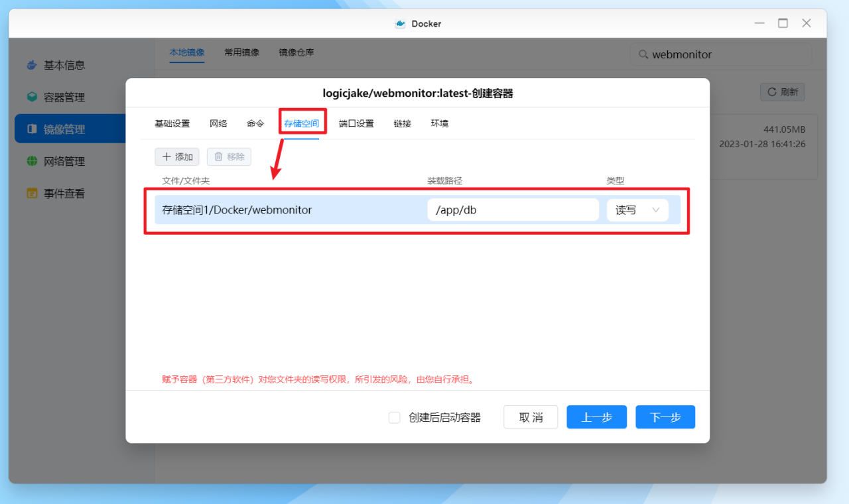Click the 移除 trash icon
This screenshot has width=849, height=504.
tap(220, 157)
